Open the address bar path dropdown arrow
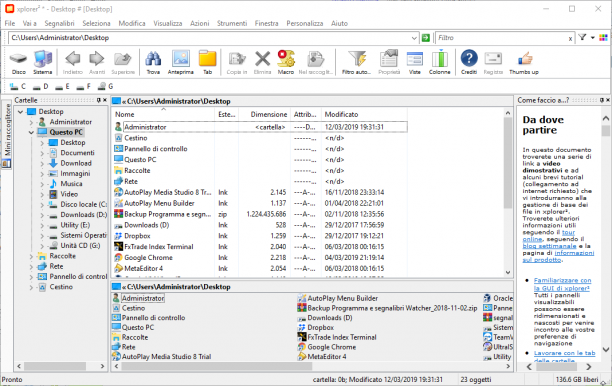The width and height of the screenshot is (612, 386). point(414,38)
